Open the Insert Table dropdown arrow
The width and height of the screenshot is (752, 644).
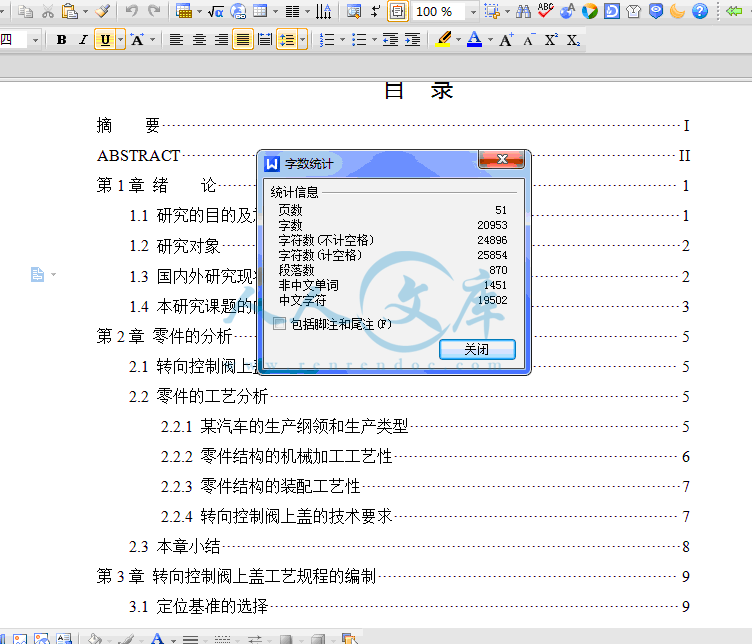click(199, 11)
